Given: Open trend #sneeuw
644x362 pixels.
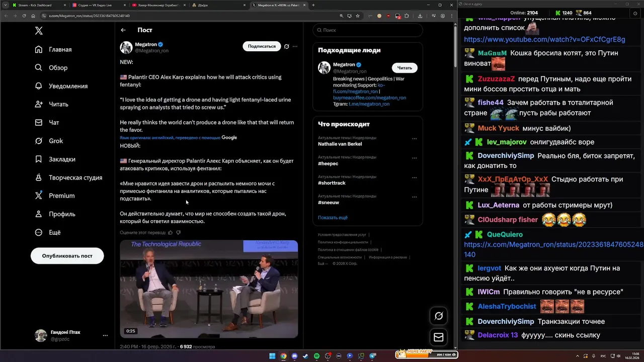Looking at the screenshot, I should tap(329, 203).
